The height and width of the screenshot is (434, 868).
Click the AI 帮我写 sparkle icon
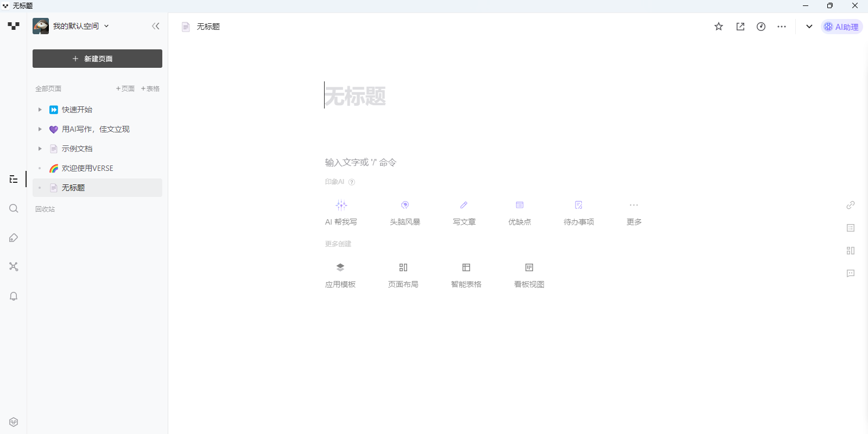[x=341, y=205]
